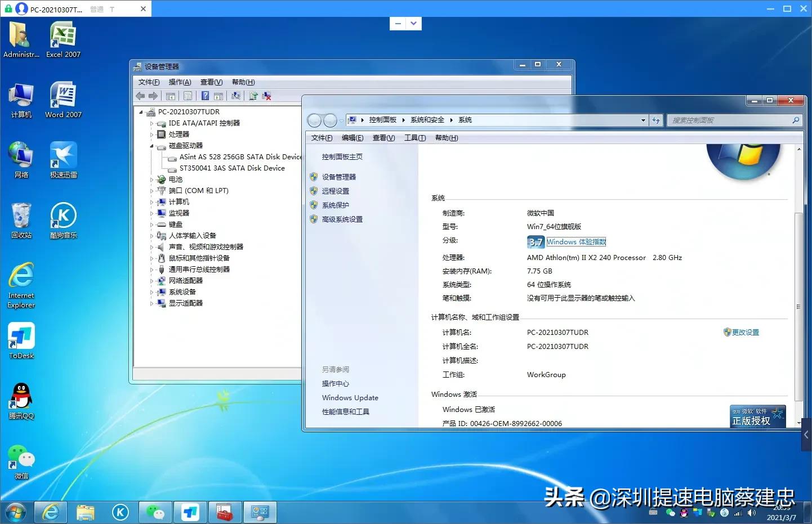Click scan for hardware changes toolbar icon
The width and height of the screenshot is (812, 524).
236,96
